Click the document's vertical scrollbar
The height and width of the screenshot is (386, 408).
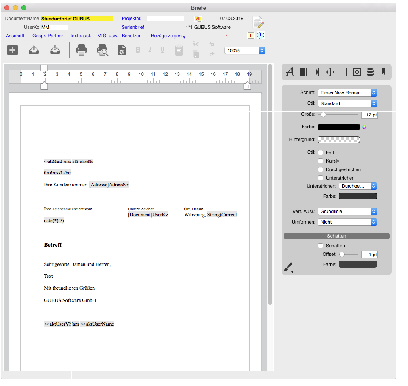(x=270, y=185)
